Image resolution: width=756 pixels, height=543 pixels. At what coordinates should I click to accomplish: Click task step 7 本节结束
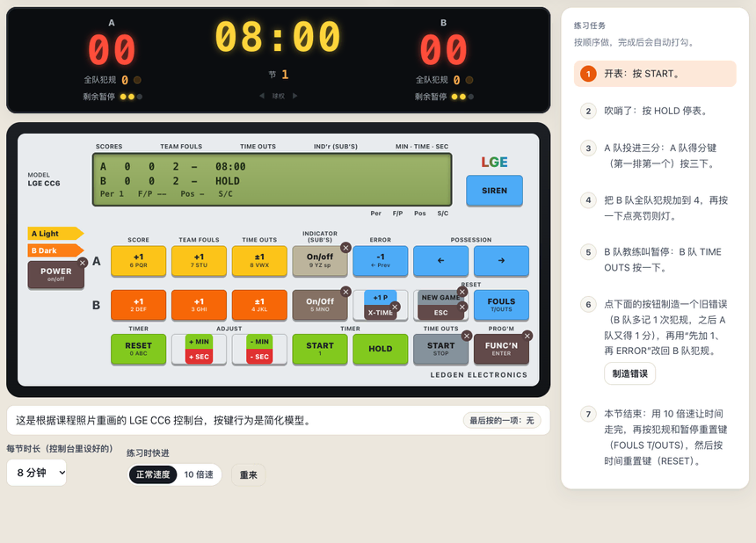pyautogui.click(x=655, y=437)
